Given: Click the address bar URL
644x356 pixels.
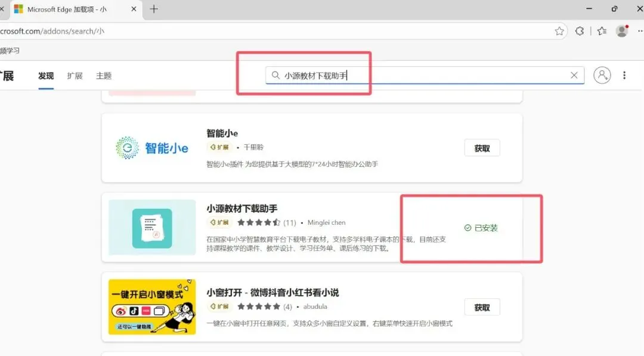Looking at the screenshot, I should [x=52, y=31].
